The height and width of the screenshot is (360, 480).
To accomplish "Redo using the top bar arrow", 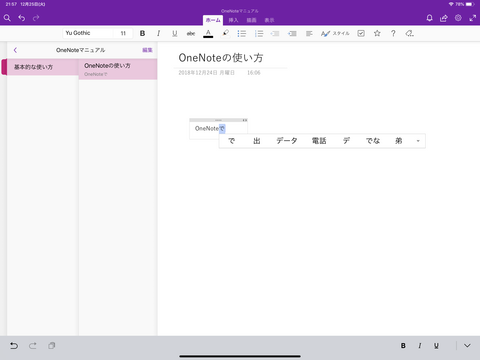I will [36, 18].
